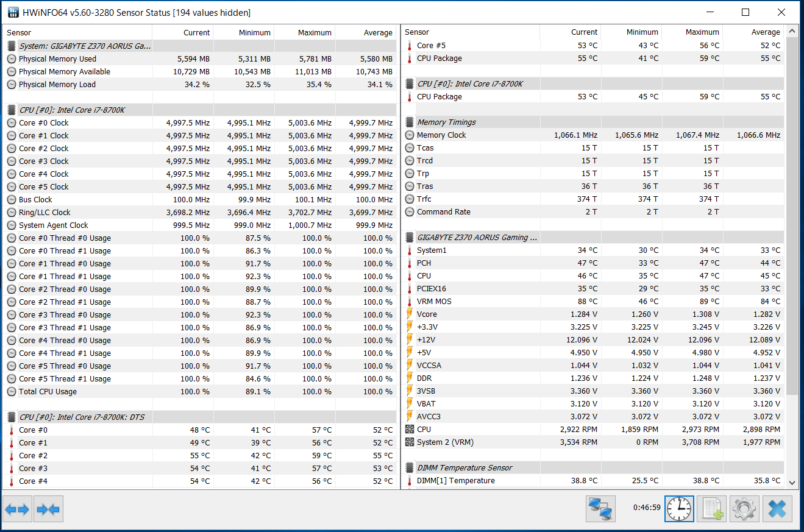Click the scrollbar up arrow
The width and height of the screenshot is (804, 532).
coord(792,31)
